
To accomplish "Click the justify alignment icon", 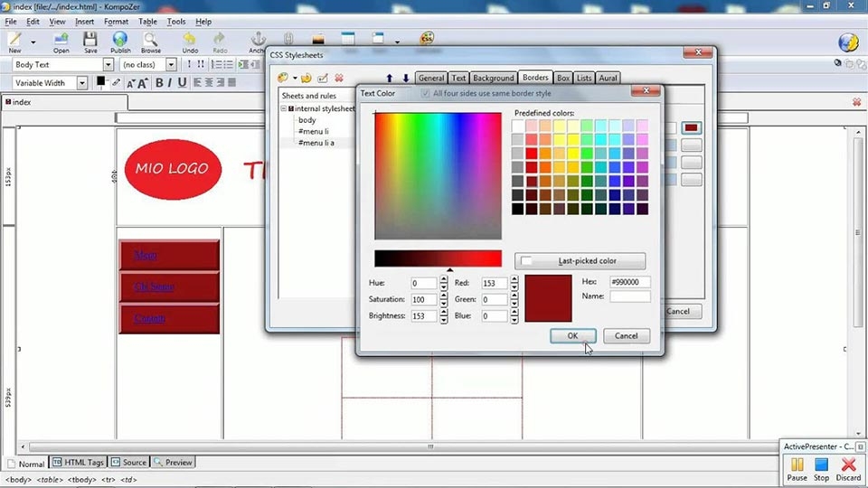I will tap(231, 83).
